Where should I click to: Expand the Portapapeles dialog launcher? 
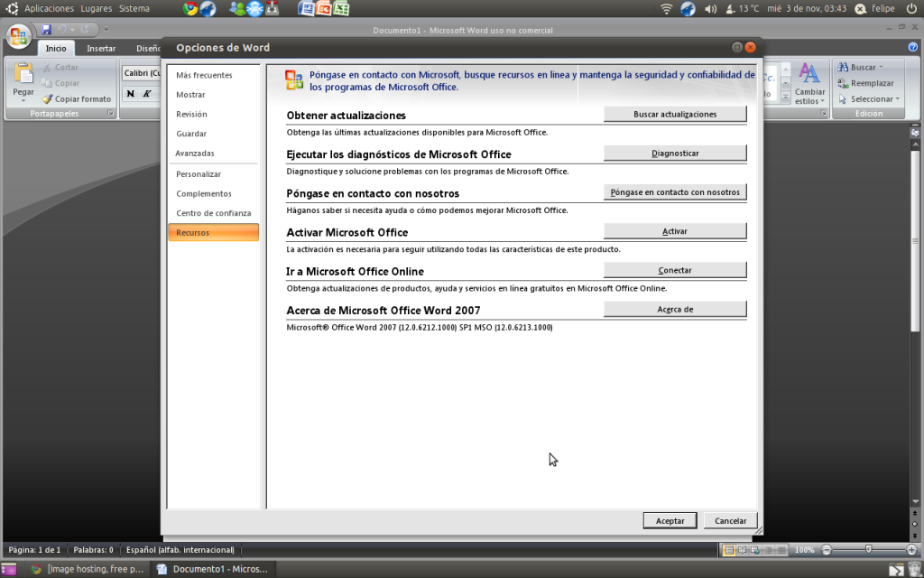click(110, 114)
